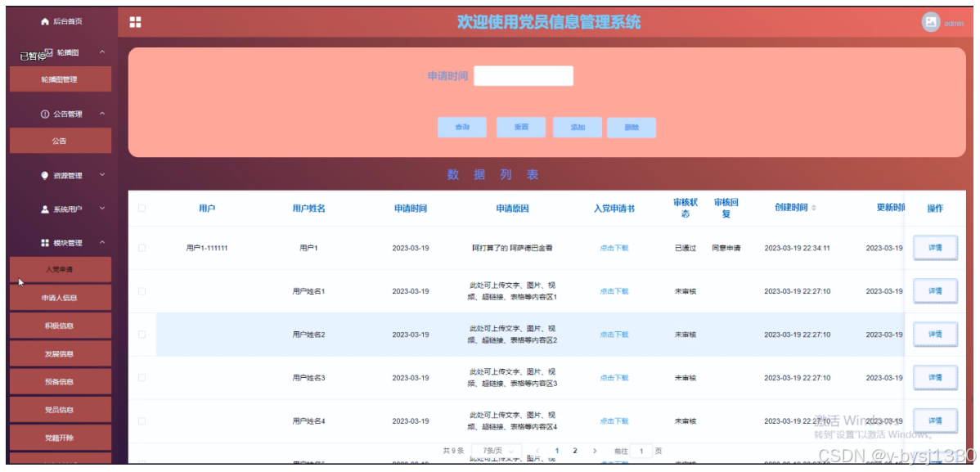This screenshot has height=472, width=980.
Task: Select 党员信息 in the sidebar
Action: click(60, 410)
